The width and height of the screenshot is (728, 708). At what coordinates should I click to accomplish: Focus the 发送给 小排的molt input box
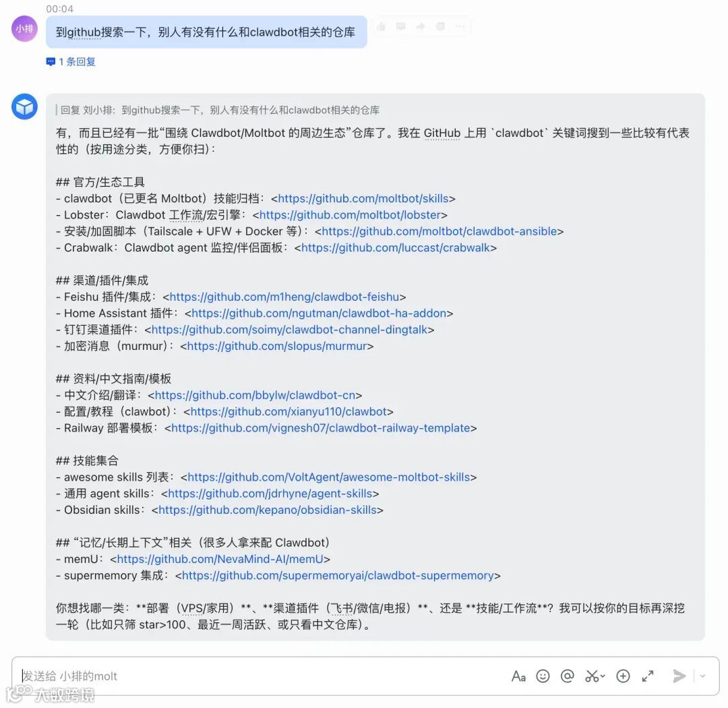coord(260,676)
